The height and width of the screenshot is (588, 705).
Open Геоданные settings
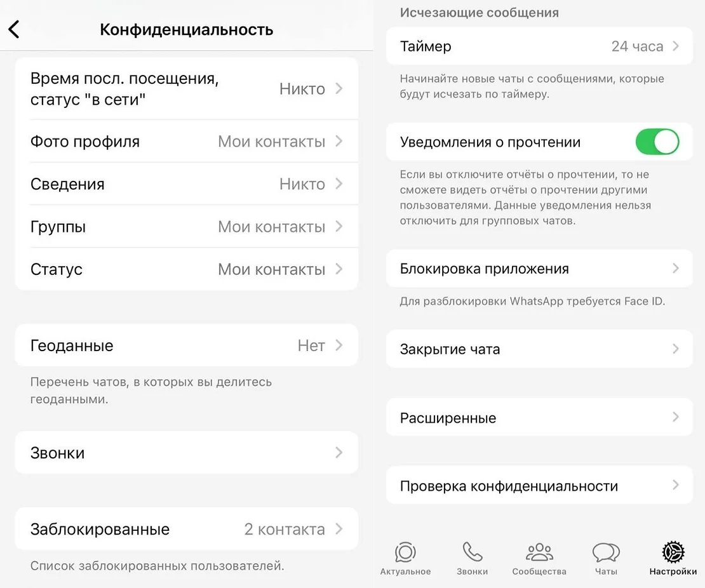click(187, 345)
